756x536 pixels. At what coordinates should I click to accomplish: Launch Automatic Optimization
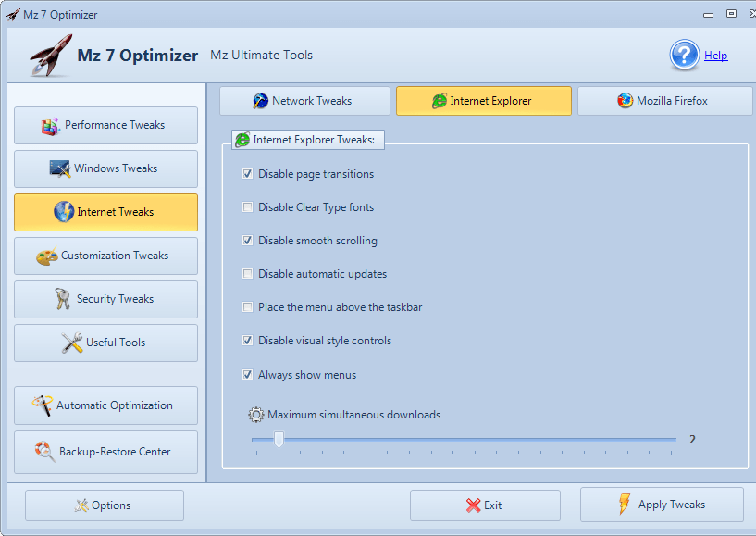pos(106,405)
